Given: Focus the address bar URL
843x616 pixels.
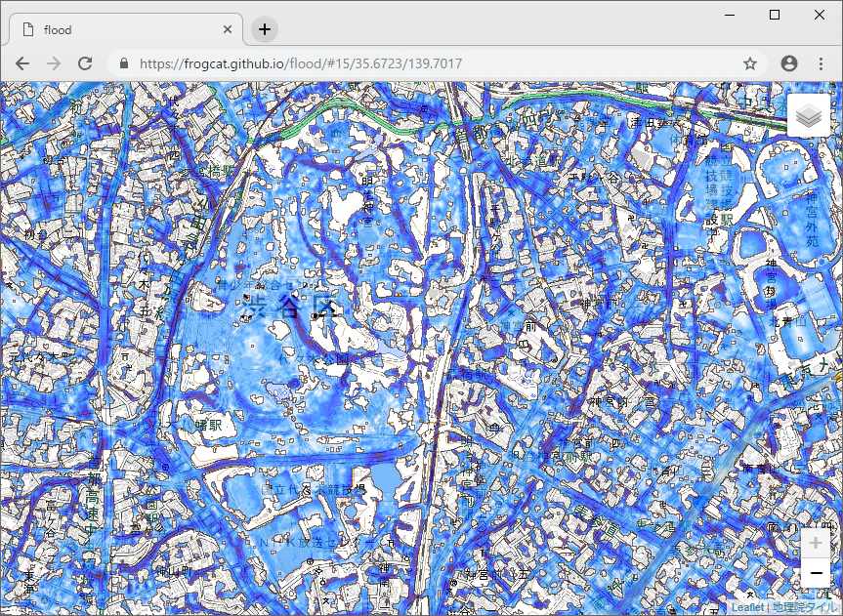Looking at the screenshot, I should [x=301, y=63].
